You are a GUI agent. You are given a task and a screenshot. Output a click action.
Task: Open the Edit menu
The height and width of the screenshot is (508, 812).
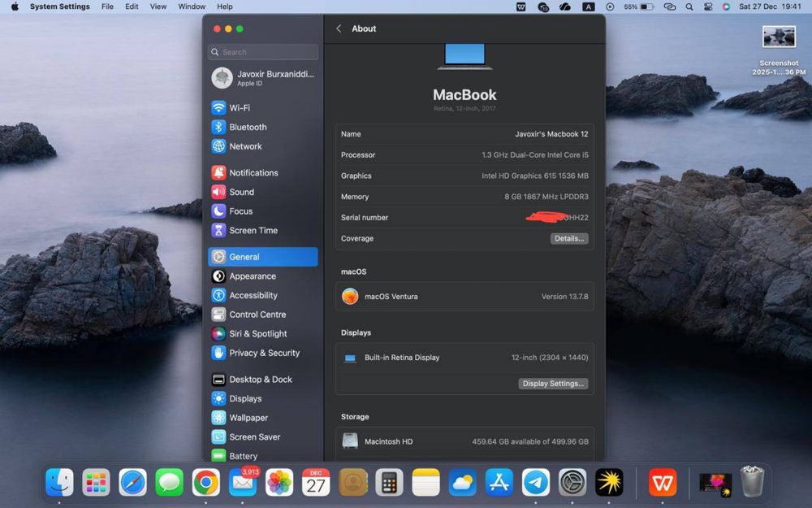tap(132, 7)
